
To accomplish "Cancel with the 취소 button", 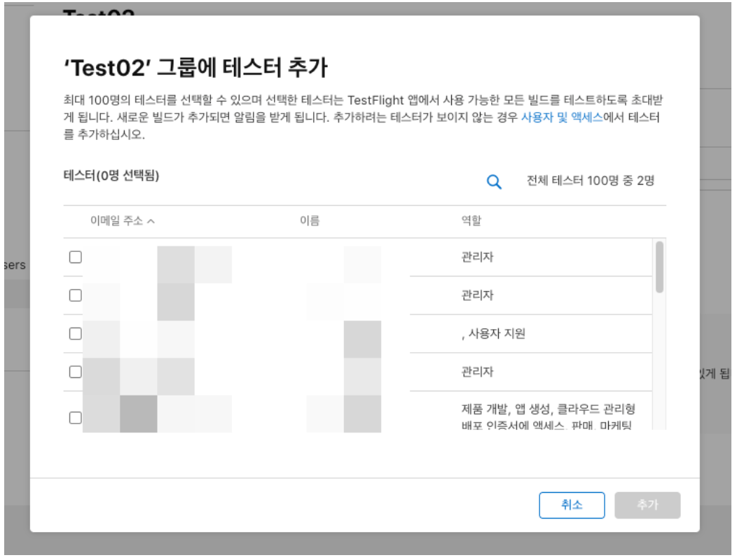I will coord(572,505).
